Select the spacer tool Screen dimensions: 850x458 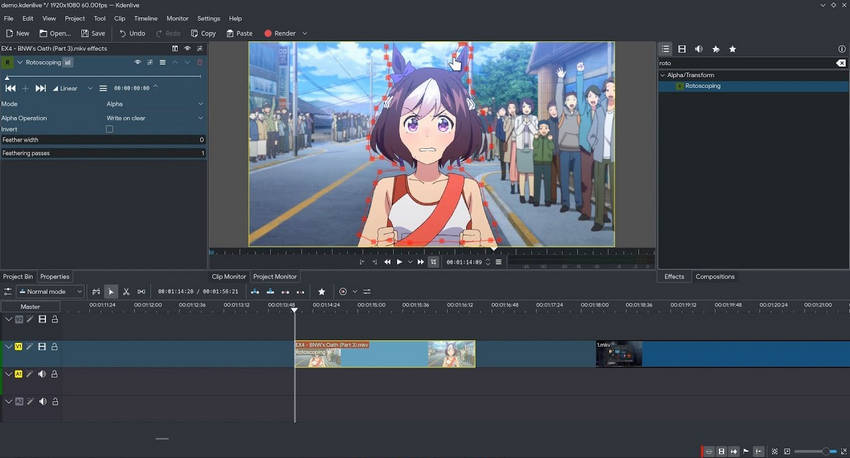click(141, 292)
